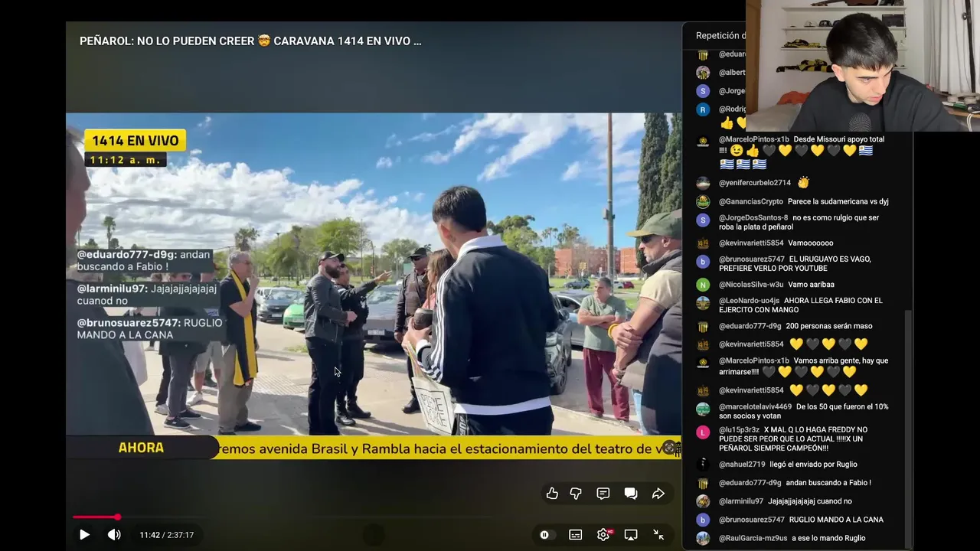This screenshot has height=551, width=980.
Task: Click @MarceloPintos-x1b 'Vamos arriba gente' message
Action: (x=804, y=367)
